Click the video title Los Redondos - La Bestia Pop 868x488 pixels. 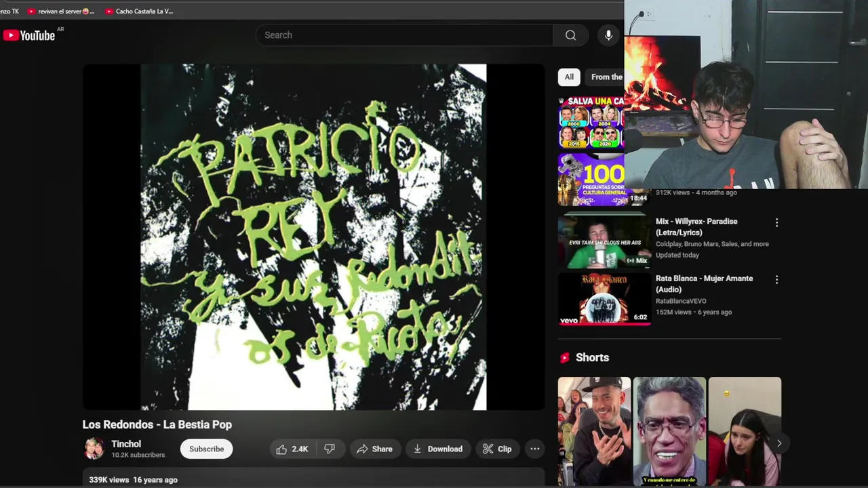coord(157,424)
